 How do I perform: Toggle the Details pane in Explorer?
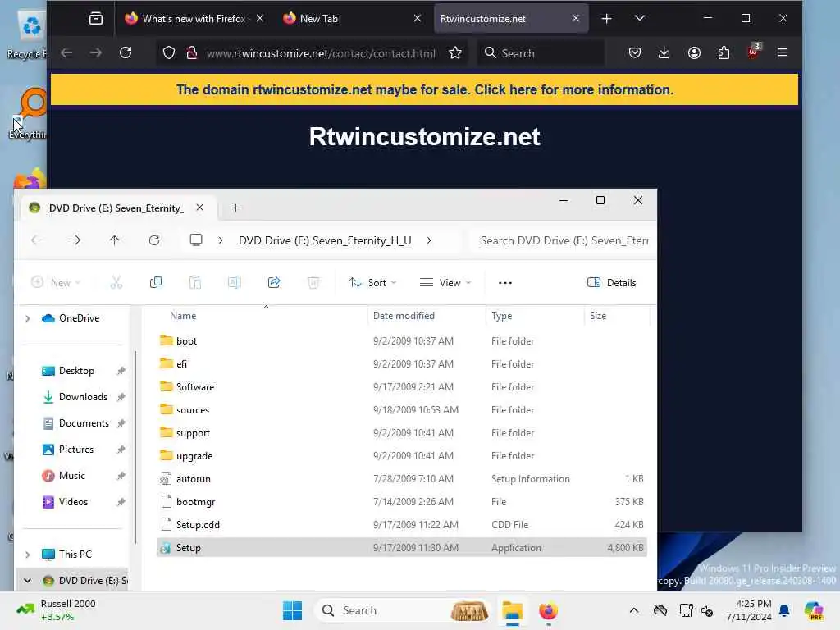[x=612, y=283]
